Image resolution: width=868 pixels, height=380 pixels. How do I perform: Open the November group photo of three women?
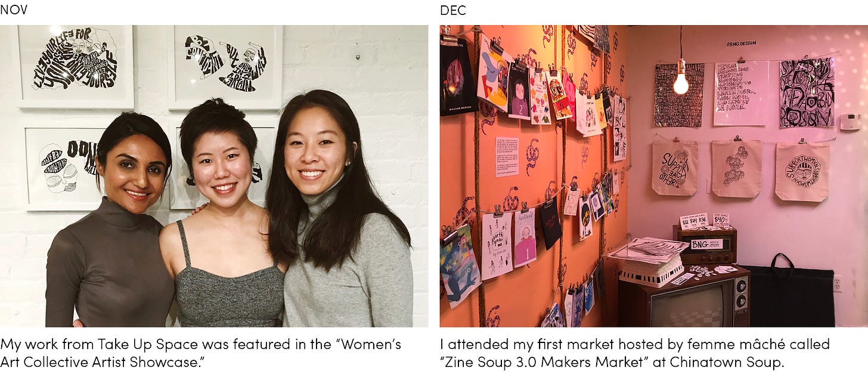click(x=214, y=176)
